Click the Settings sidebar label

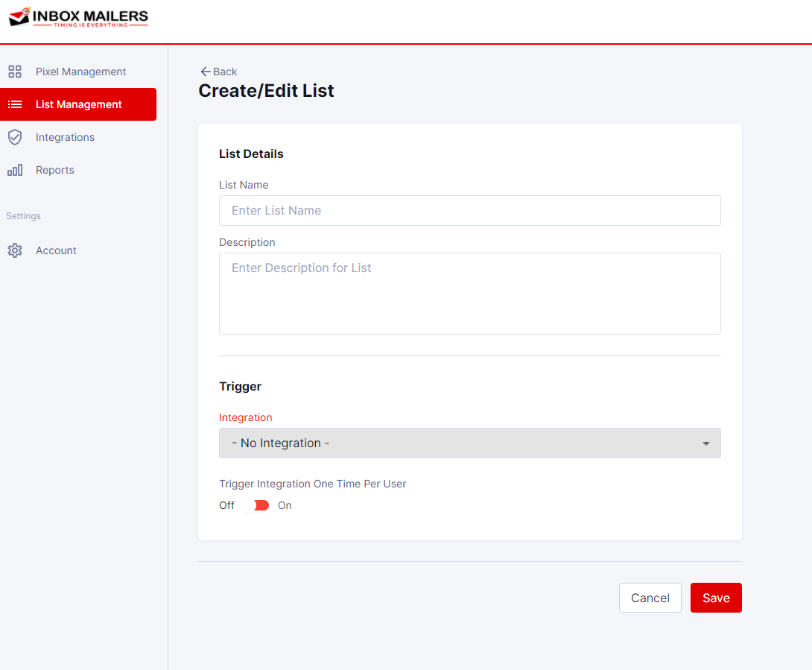23,216
